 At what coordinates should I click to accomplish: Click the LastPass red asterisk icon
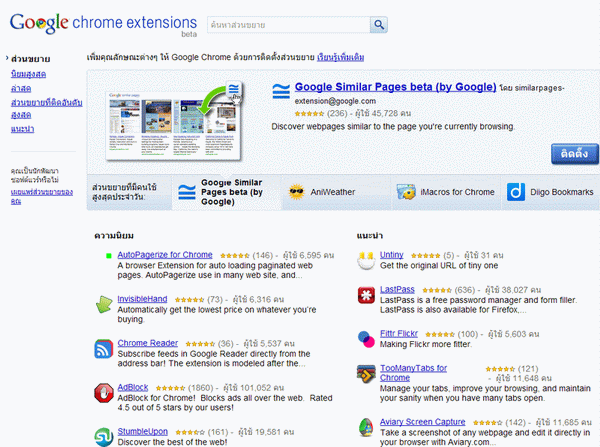pyautogui.click(x=366, y=295)
